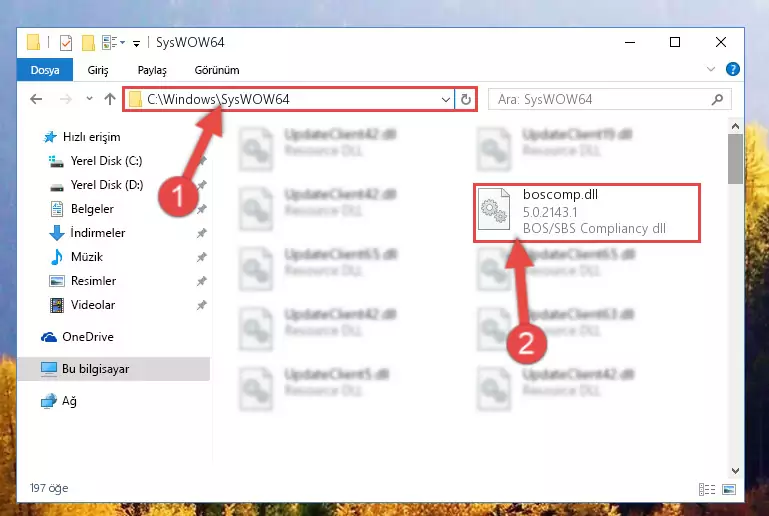This screenshot has width=769, height=516.
Task: Minimize the SysWOW64 window
Action: 630,42
